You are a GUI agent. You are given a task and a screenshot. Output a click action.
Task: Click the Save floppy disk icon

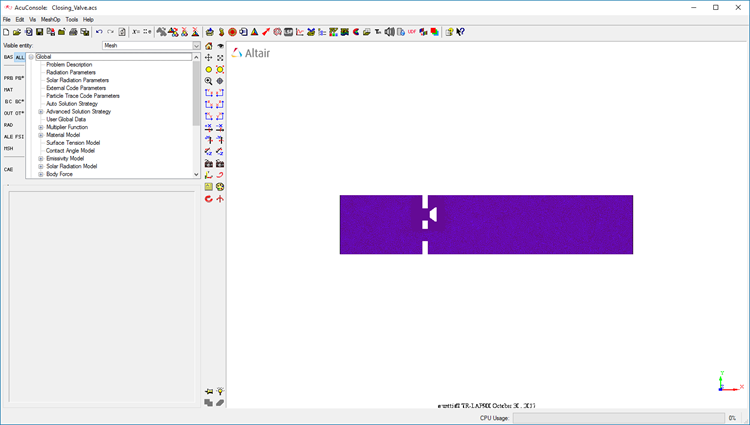coord(40,32)
